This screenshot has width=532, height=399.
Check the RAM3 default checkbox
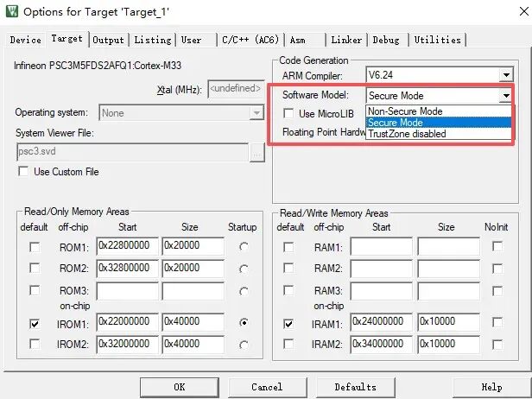(x=288, y=290)
